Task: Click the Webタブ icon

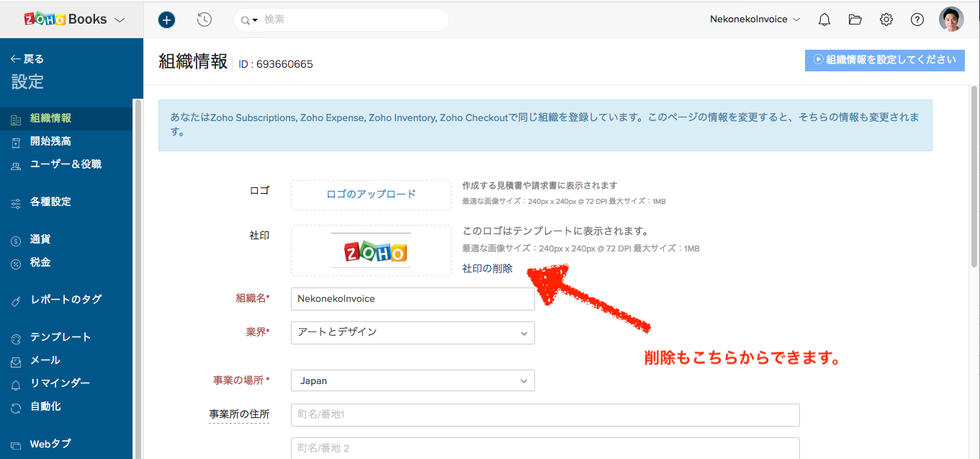Action: (16, 445)
